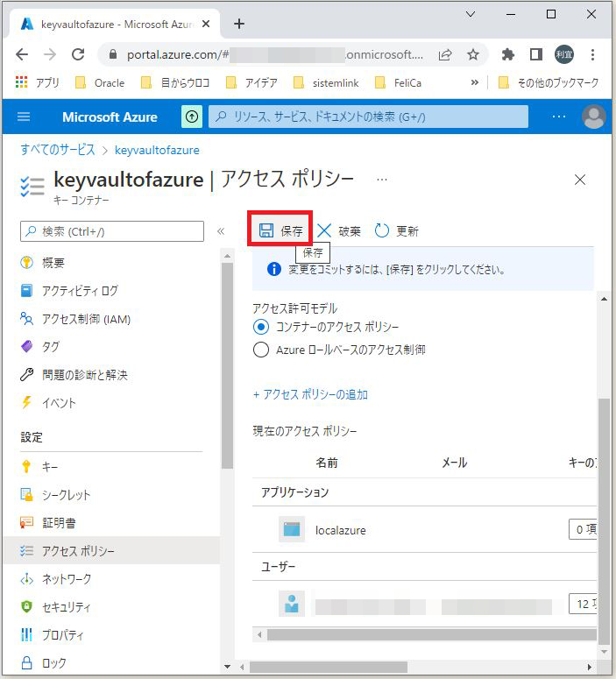Click the 証明書 certificate icon
Screen dimensions: 616x679
click(x=26, y=523)
